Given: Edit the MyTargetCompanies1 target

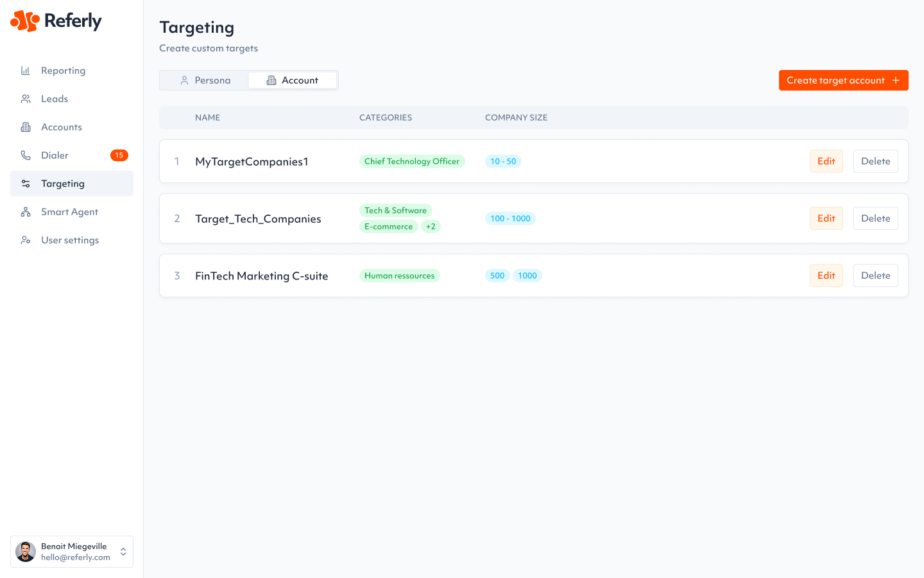Looking at the screenshot, I should 826,161.
